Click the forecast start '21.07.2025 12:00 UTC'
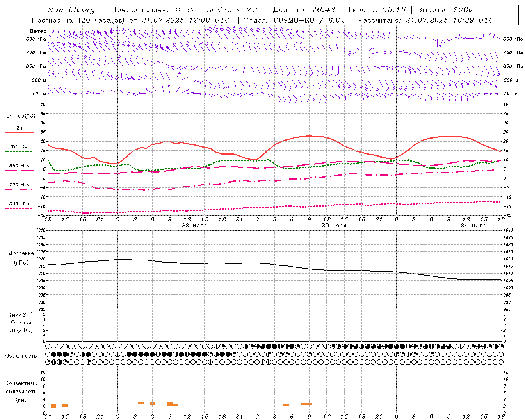This screenshot has width=525, height=420. pyautogui.click(x=185, y=20)
